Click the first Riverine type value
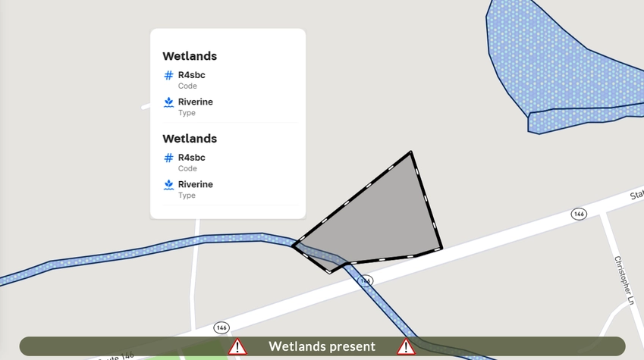 click(x=196, y=102)
